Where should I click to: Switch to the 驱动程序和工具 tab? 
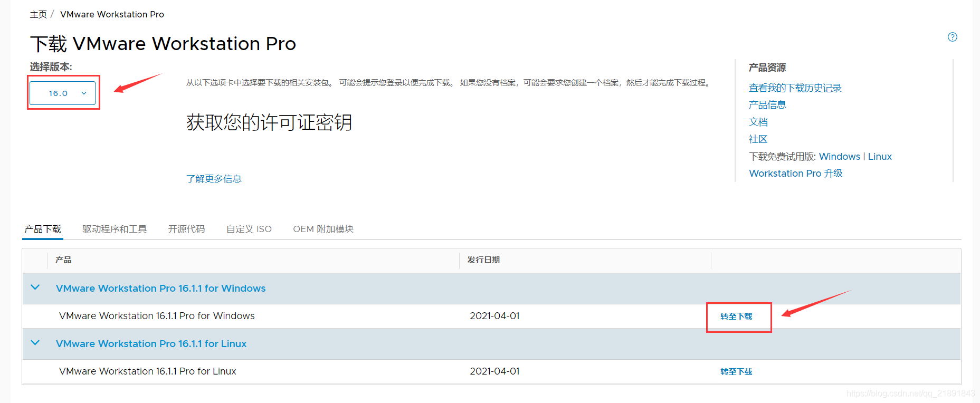[115, 229]
